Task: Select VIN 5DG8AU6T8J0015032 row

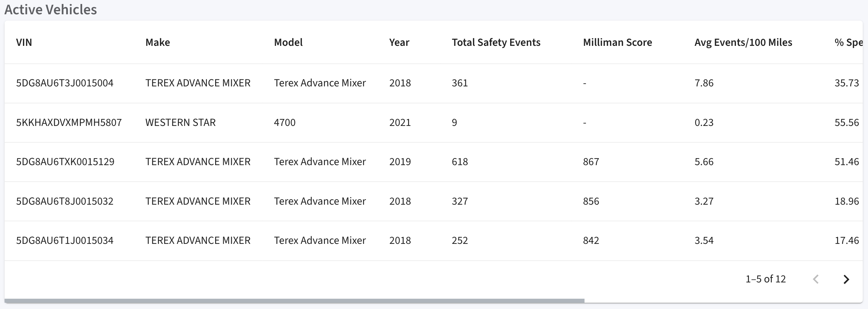Action: pyautogui.click(x=433, y=201)
